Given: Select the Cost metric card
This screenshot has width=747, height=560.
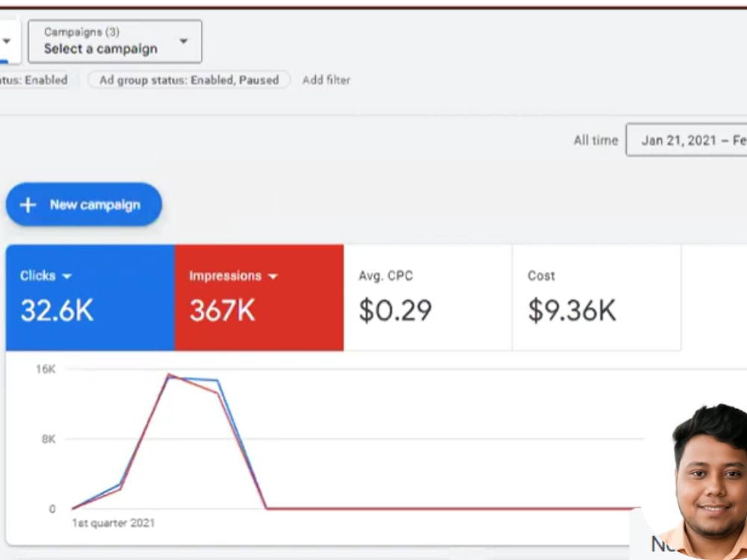Looking at the screenshot, I should coord(597,298).
